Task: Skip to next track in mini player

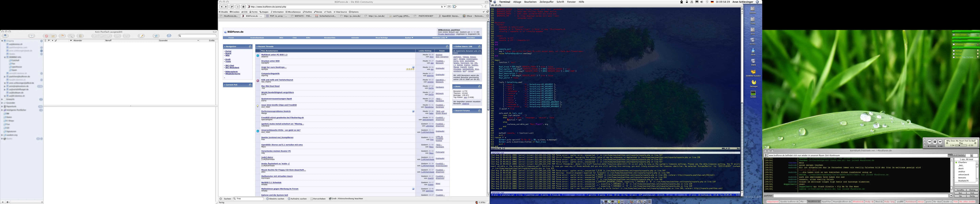Action: (940, 142)
